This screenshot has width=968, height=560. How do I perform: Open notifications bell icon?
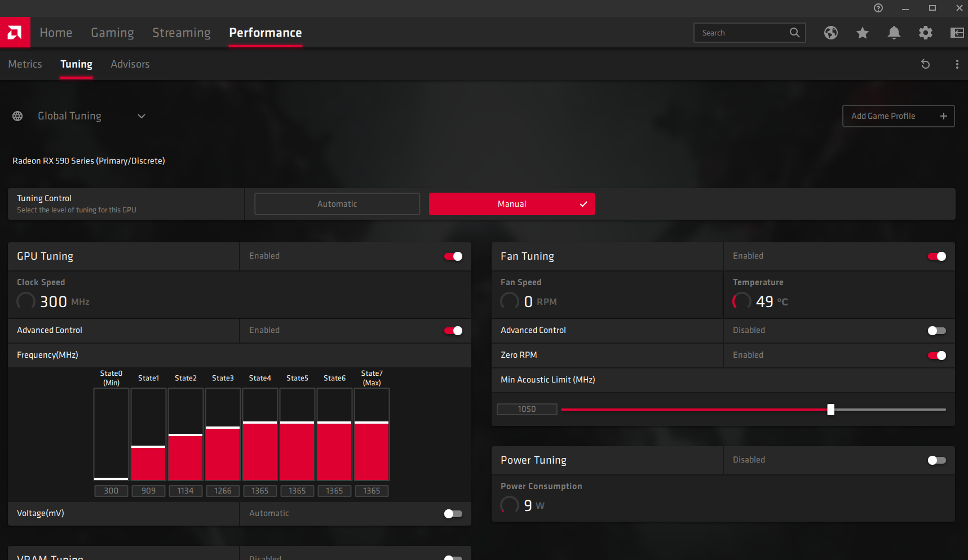(x=894, y=33)
